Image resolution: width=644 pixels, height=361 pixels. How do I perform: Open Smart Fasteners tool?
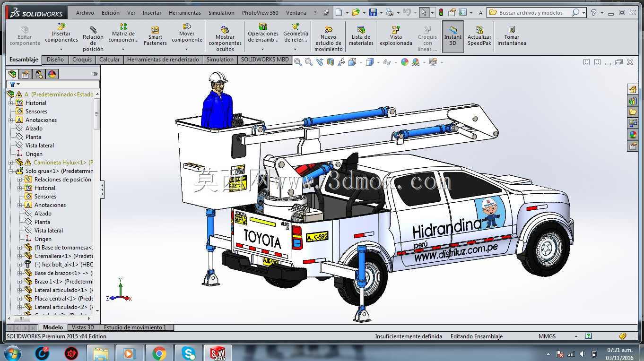point(155,36)
